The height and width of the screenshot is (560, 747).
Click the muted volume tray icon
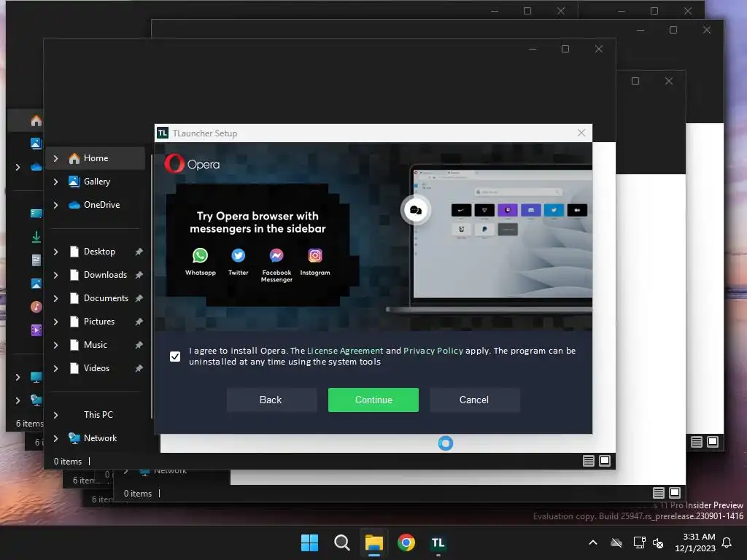click(658, 542)
